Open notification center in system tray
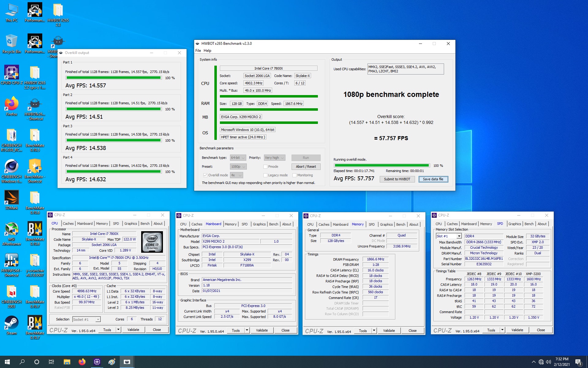588x368 pixels. 579,362
